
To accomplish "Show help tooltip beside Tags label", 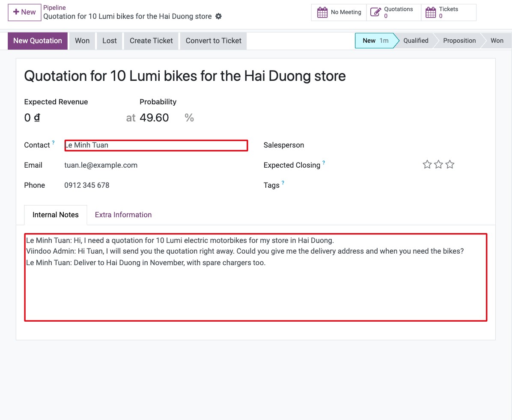I will coord(283,183).
